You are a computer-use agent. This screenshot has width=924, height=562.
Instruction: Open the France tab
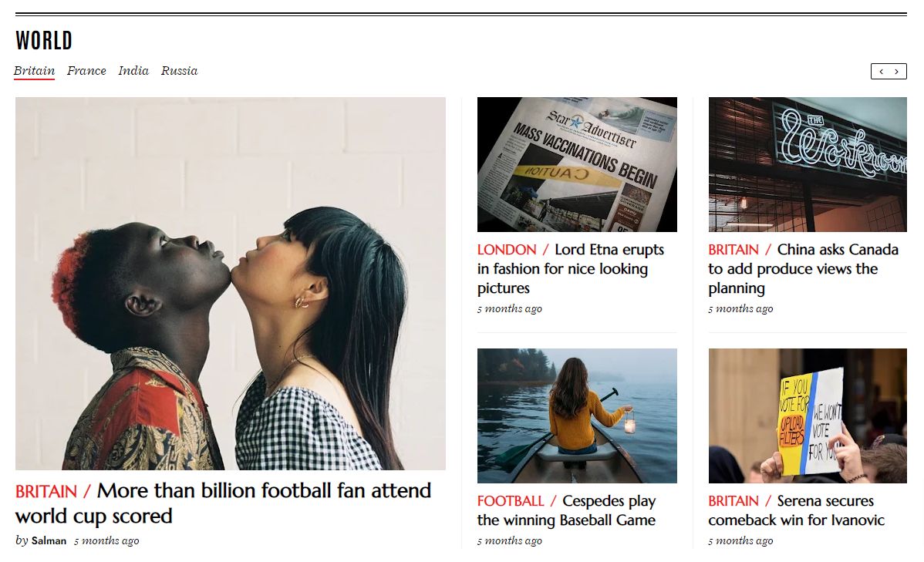coord(86,71)
